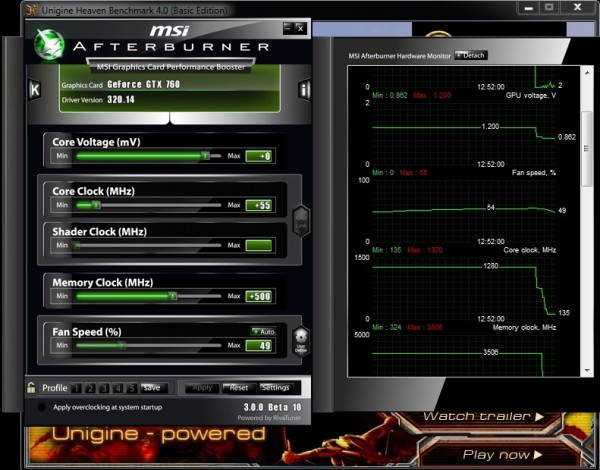Viewport: 600px width, 470px height.
Task: Click the driver version 320.14 text
Action: pos(121,100)
